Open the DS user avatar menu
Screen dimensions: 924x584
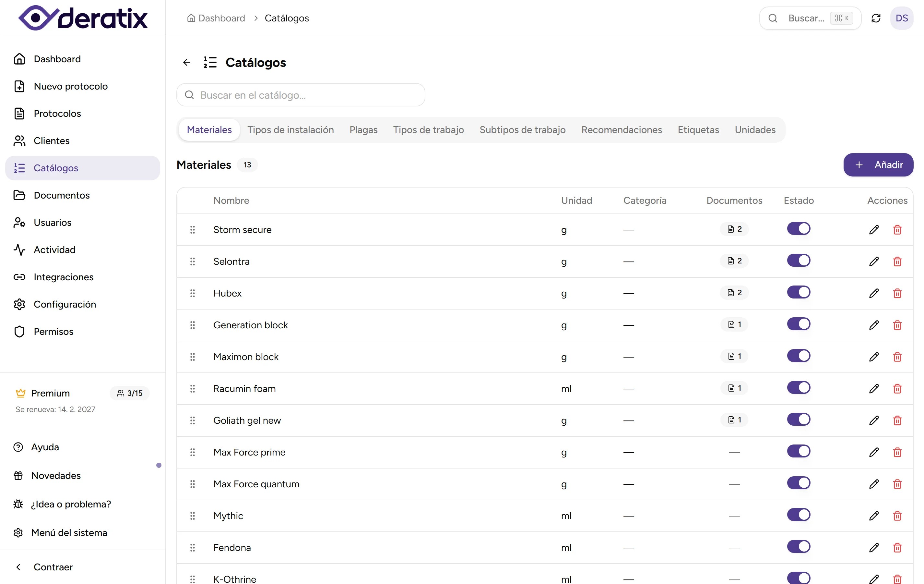click(x=901, y=18)
